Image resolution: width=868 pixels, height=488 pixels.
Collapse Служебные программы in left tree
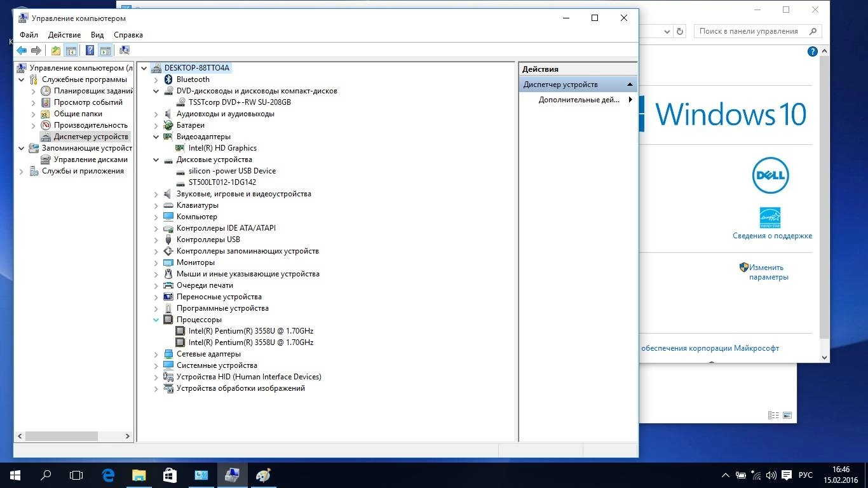tap(22, 79)
